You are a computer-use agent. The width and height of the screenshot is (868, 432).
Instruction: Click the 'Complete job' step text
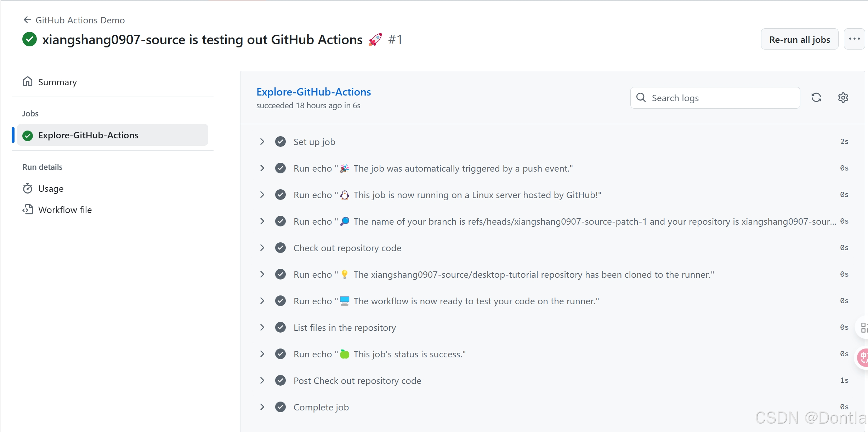click(x=321, y=407)
